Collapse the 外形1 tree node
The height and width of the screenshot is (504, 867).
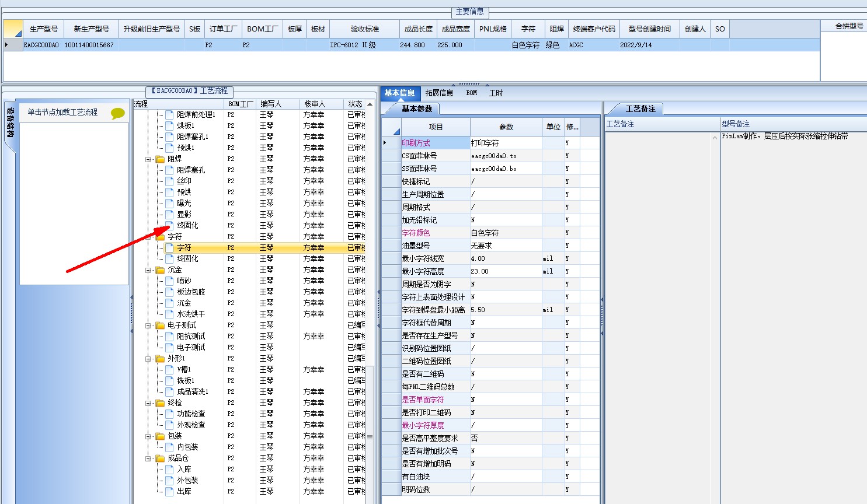(x=148, y=359)
